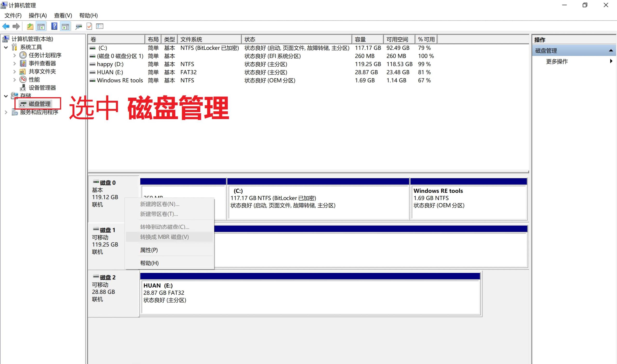Click the Rescan Disks drive toolbar icon
The image size is (617, 364).
click(79, 27)
